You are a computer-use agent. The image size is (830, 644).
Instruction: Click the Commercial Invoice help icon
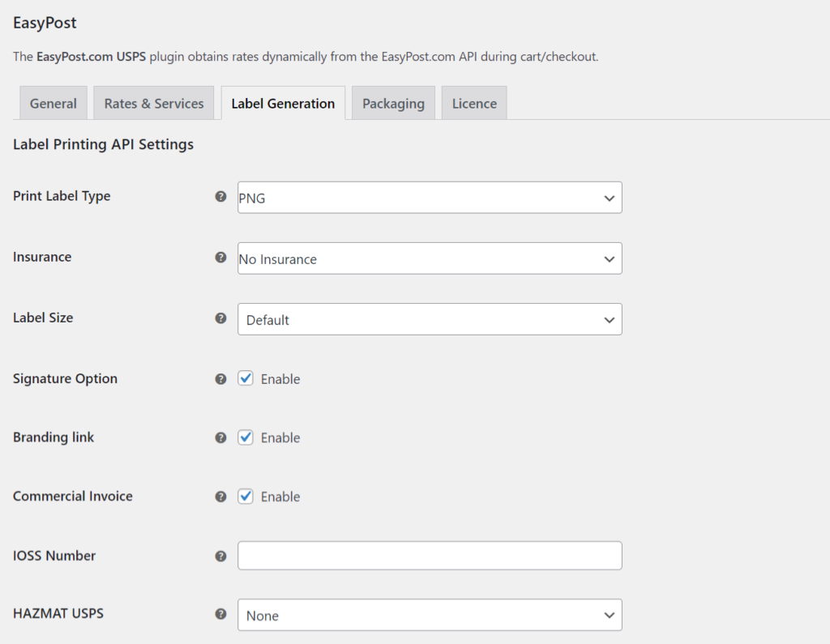point(220,497)
